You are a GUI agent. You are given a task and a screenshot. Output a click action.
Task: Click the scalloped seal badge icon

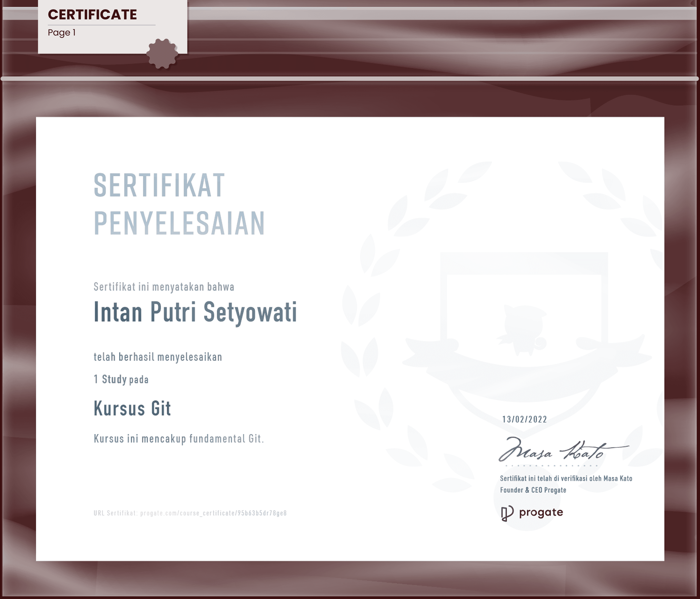162,53
